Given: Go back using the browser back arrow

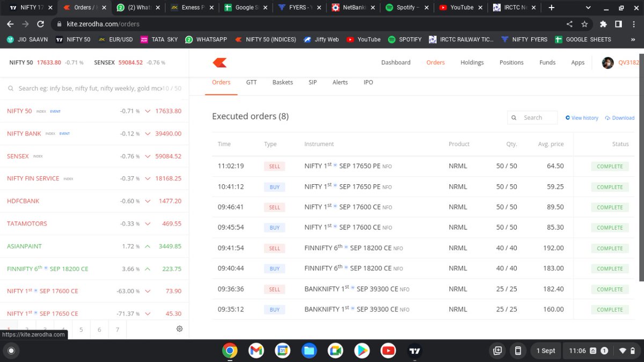Looking at the screenshot, I should click(10, 24).
